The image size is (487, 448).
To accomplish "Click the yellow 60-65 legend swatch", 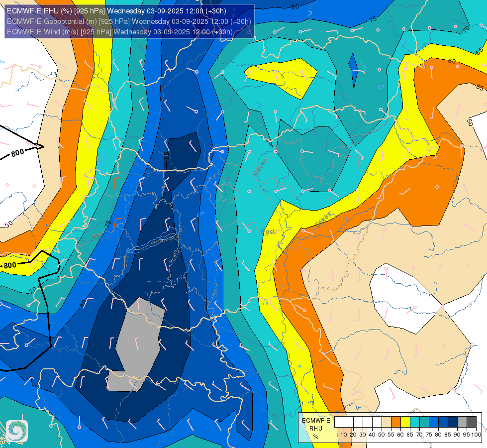I will click(405, 422).
